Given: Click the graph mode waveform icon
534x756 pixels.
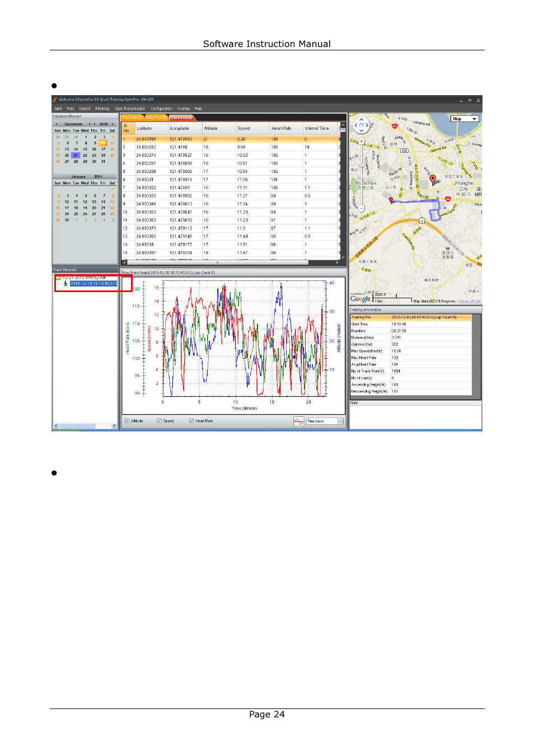Looking at the screenshot, I should pyautogui.click(x=299, y=421).
